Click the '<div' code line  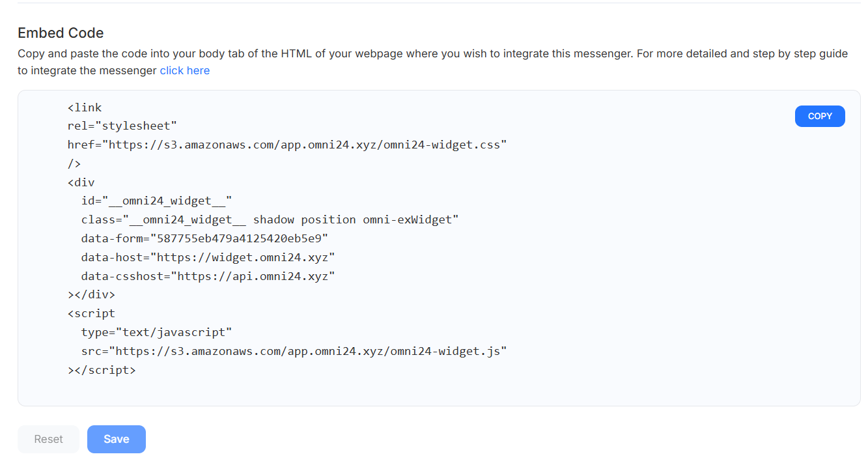coord(81,182)
